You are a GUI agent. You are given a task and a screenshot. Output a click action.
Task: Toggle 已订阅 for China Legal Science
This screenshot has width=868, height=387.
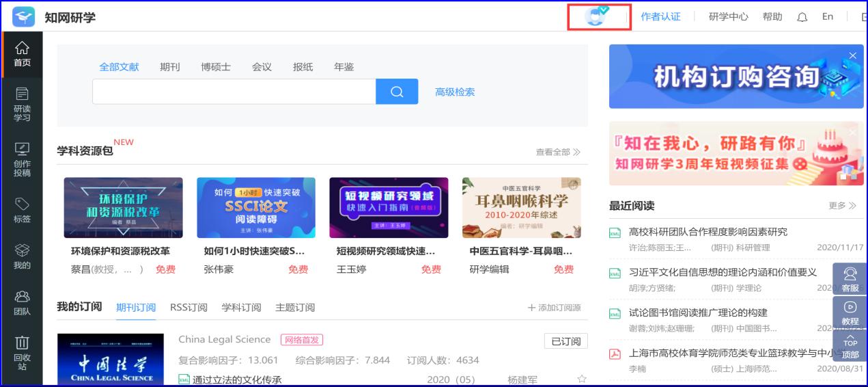[x=565, y=341]
